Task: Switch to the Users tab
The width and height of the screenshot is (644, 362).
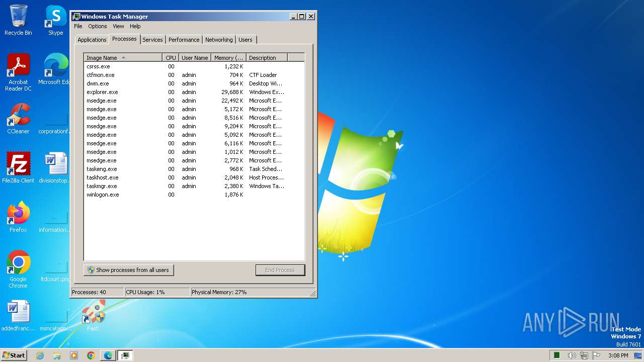Action: (x=246, y=40)
